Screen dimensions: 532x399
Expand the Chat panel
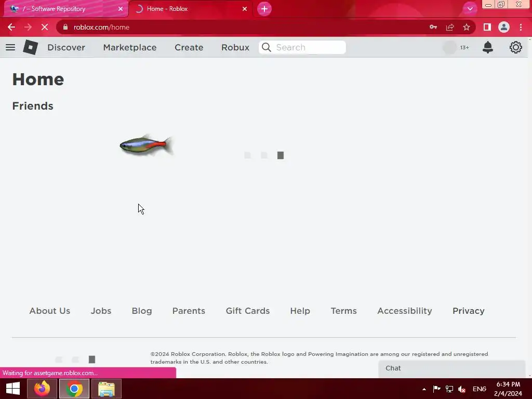click(x=452, y=368)
